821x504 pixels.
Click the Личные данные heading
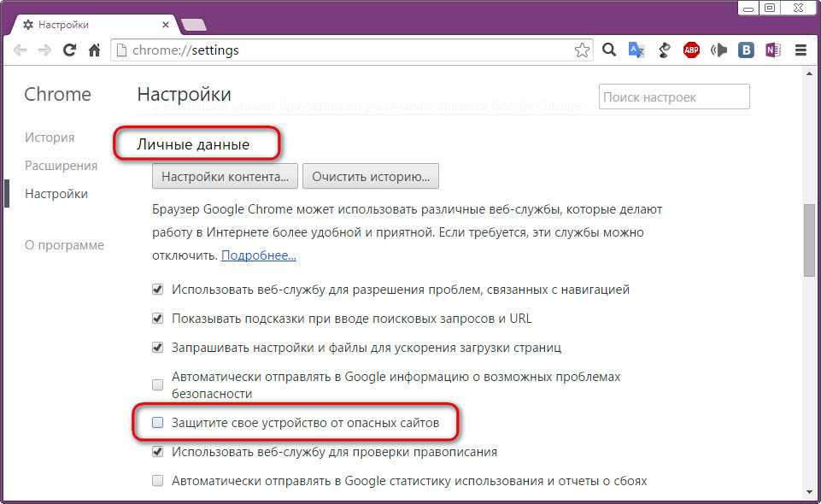[x=193, y=144]
